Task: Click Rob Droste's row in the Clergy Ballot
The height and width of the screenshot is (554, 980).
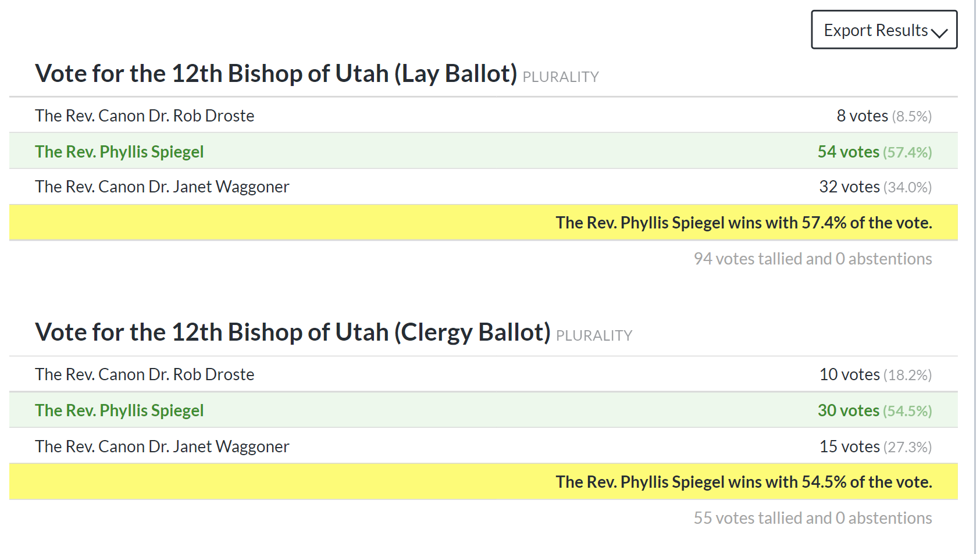Action: click(x=144, y=374)
